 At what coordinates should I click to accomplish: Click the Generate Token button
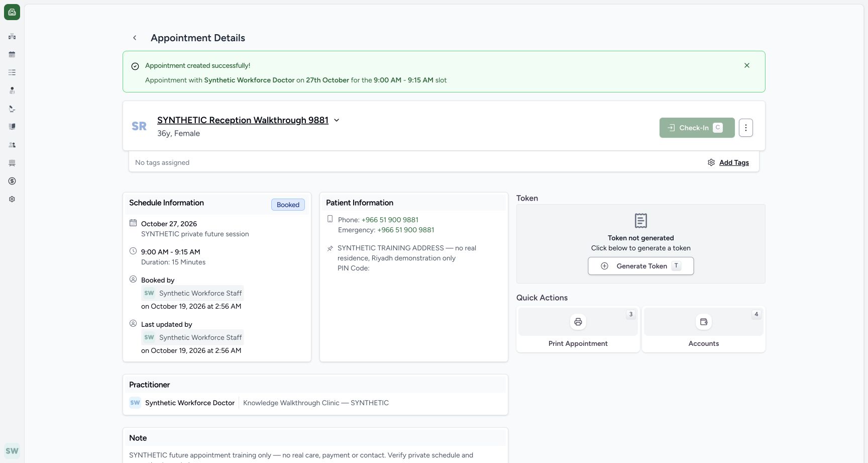[x=641, y=266]
